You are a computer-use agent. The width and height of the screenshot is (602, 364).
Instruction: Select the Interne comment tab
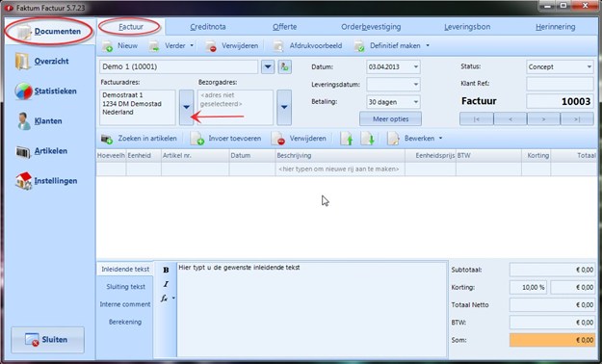pos(125,304)
